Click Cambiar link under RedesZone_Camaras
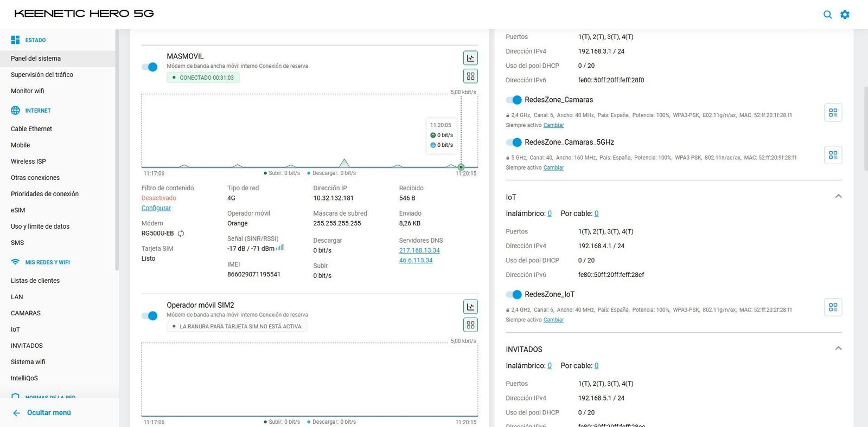Image resolution: width=868 pixels, height=427 pixels. coord(553,125)
